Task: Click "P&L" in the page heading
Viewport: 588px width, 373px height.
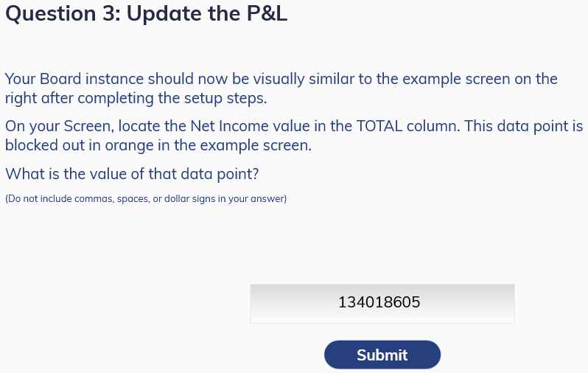Action: click(267, 13)
